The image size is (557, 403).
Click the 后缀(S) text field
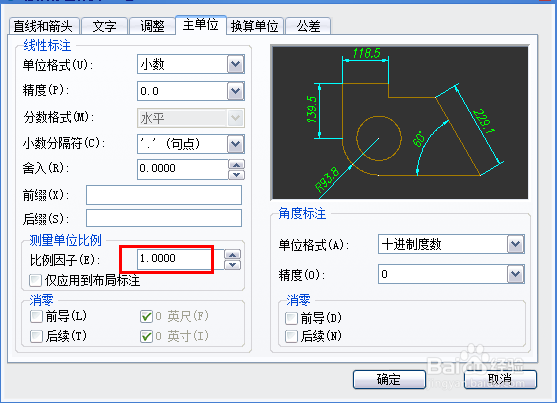point(164,218)
